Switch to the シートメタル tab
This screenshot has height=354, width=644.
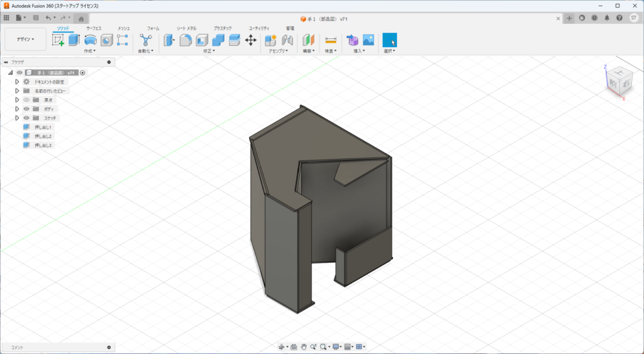pyautogui.click(x=186, y=28)
